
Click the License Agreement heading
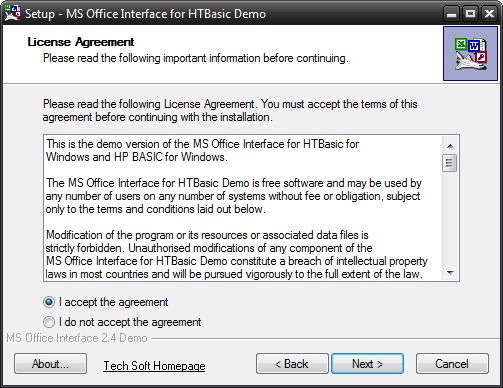81,42
